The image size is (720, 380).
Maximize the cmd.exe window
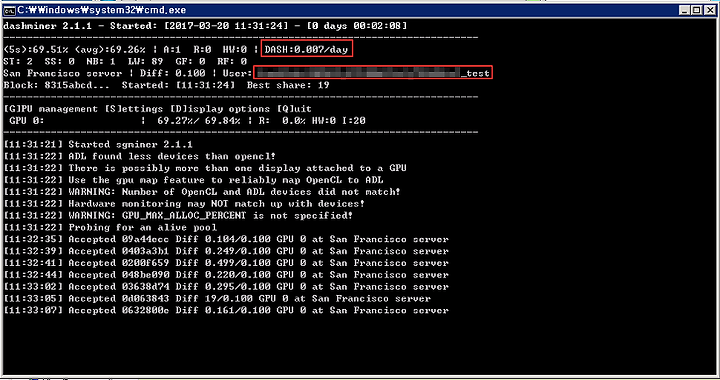click(697, 10)
